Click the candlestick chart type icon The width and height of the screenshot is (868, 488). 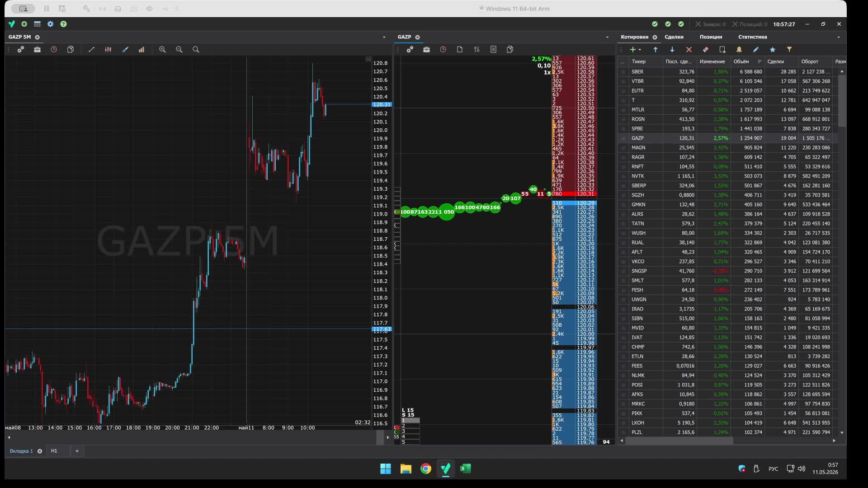click(x=108, y=50)
